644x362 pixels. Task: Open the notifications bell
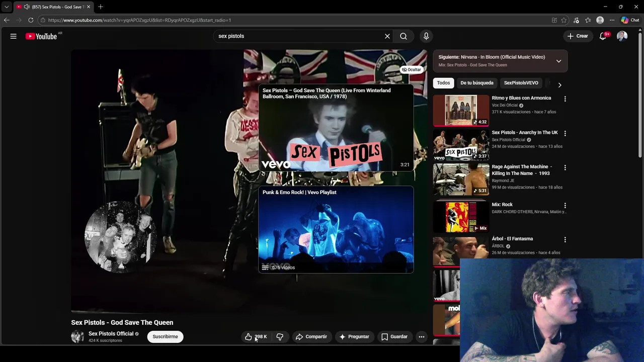pos(603,36)
